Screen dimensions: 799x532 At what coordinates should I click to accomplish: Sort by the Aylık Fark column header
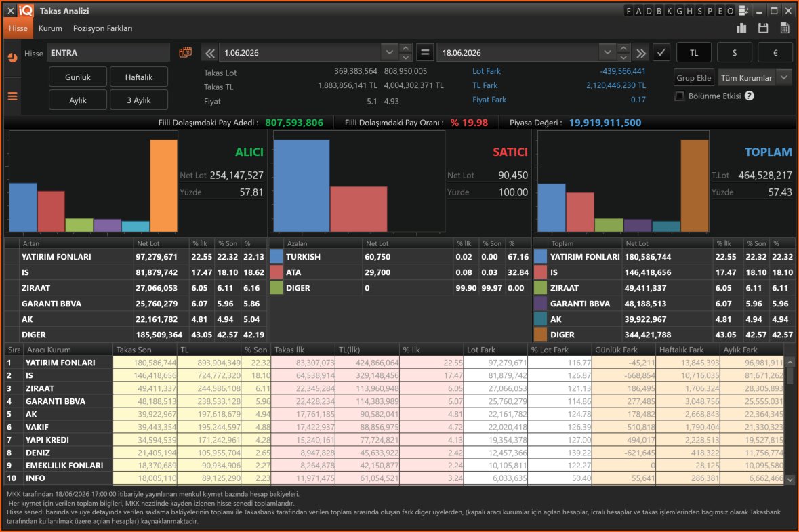(x=752, y=350)
